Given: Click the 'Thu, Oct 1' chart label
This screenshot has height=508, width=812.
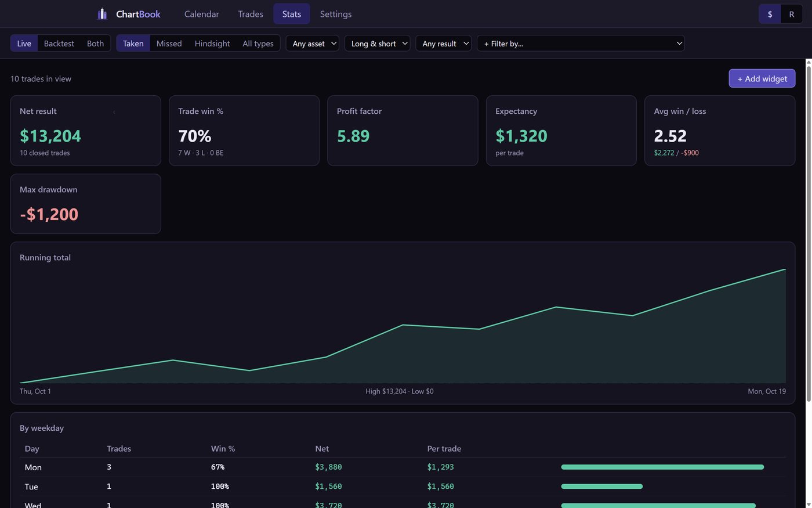Looking at the screenshot, I should [35, 391].
